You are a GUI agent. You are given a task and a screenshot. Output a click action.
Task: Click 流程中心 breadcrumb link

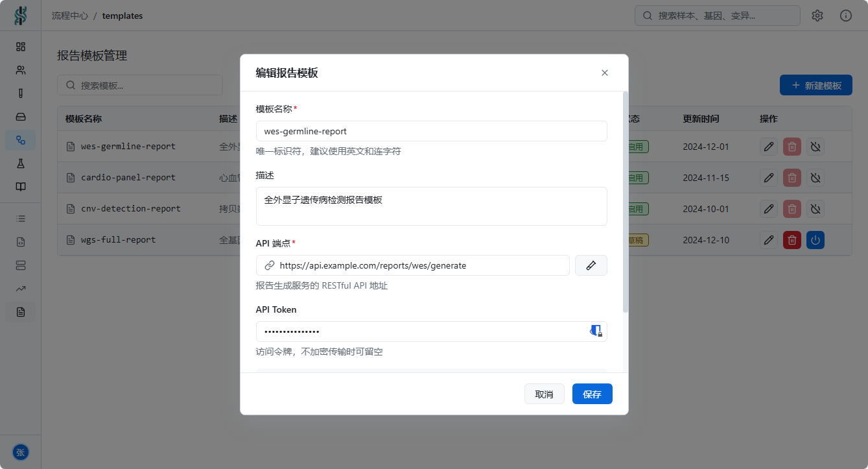(x=70, y=16)
